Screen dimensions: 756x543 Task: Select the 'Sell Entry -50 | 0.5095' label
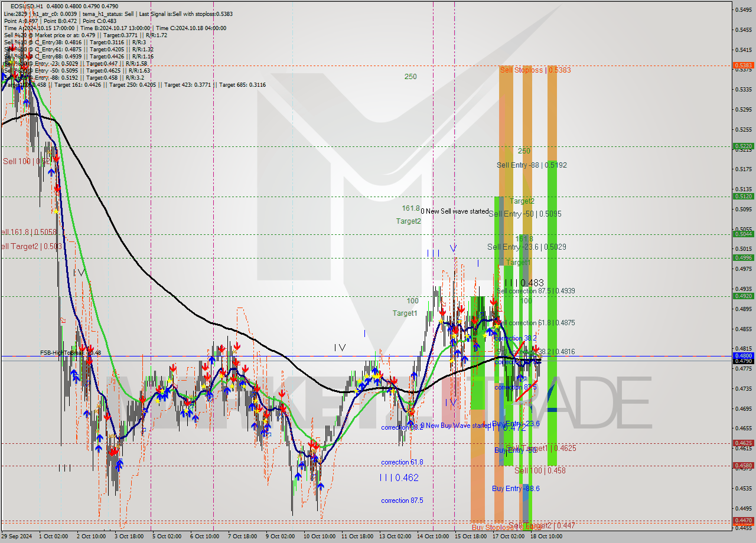[x=524, y=214]
